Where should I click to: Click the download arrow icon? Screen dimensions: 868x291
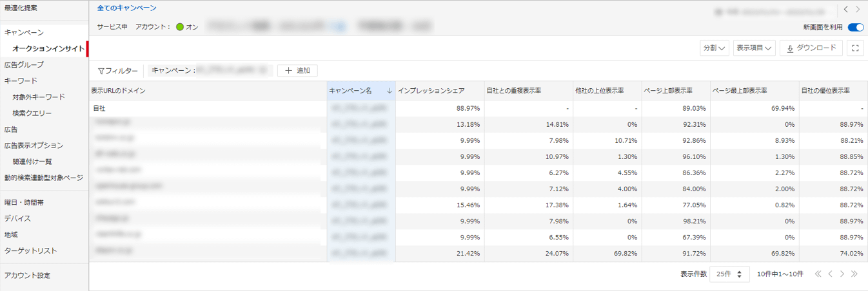click(x=790, y=48)
